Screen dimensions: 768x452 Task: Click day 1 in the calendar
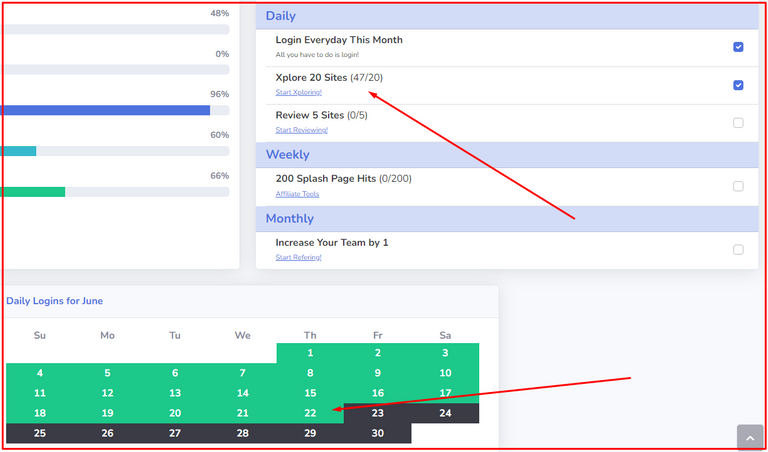(310, 353)
